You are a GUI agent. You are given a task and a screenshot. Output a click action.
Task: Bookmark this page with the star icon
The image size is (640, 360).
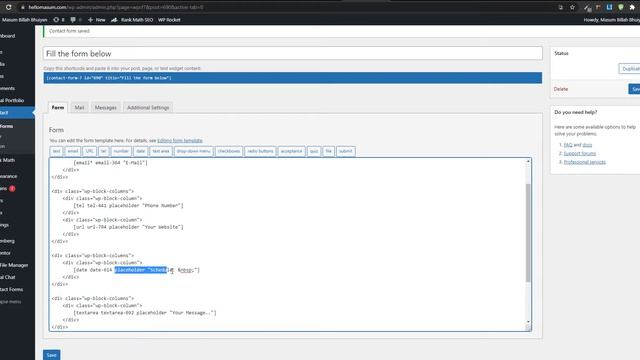tap(572, 7)
